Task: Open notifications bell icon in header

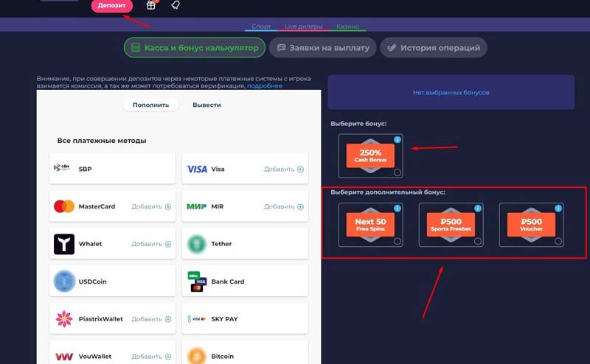Action: [x=175, y=5]
